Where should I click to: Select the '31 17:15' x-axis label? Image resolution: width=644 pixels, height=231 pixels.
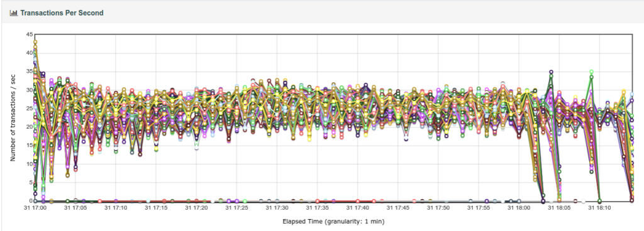[156, 208]
